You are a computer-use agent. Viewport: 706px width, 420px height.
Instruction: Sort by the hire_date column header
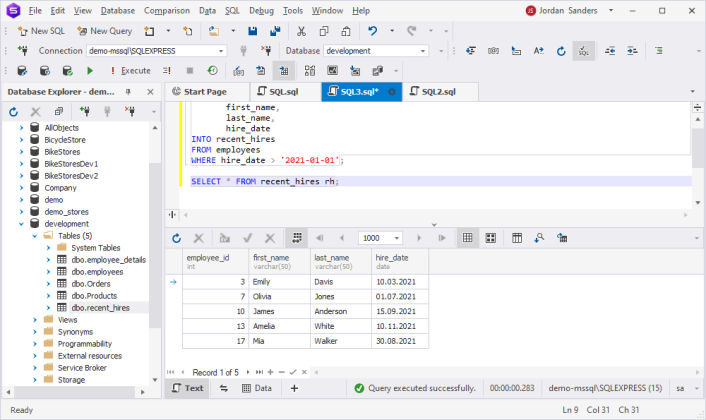pyautogui.click(x=400, y=262)
